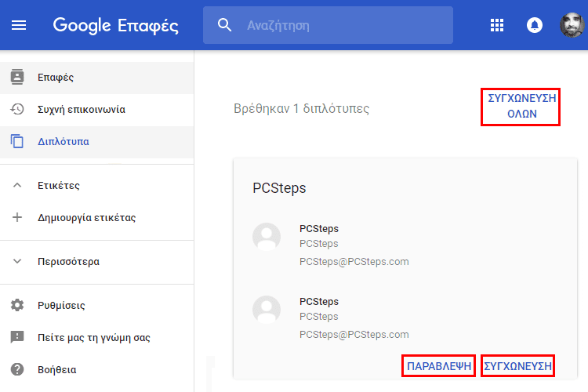Click ΠΑΡΑΒΛΕΨΗ to dismiss duplicate
Image resolution: width=588 pixels, height=392 pixels.
coord(438,366)
